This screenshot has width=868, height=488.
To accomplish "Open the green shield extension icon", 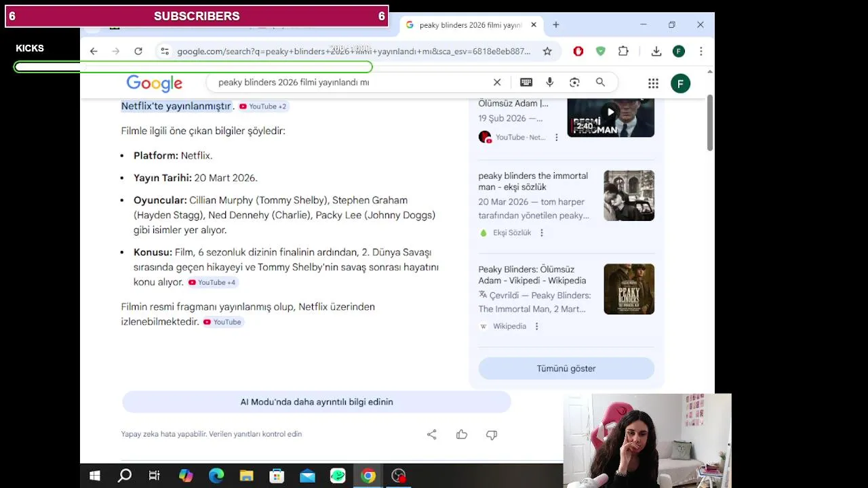I will [x=601, y=52].
